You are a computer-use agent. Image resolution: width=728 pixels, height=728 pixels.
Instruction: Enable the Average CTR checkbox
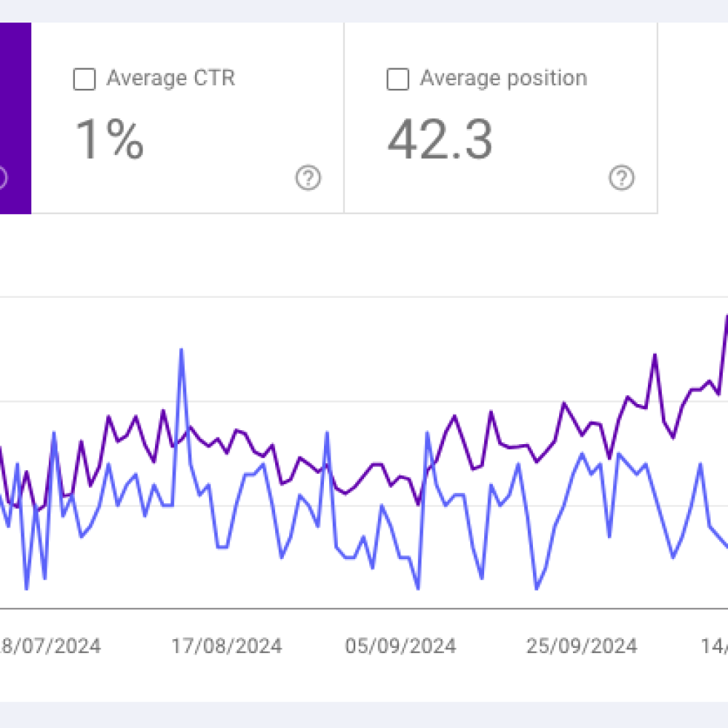(84, 78)
